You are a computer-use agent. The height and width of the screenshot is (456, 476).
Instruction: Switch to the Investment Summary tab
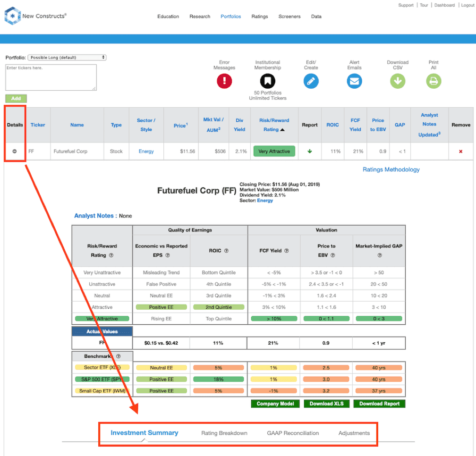click(144, 433)
